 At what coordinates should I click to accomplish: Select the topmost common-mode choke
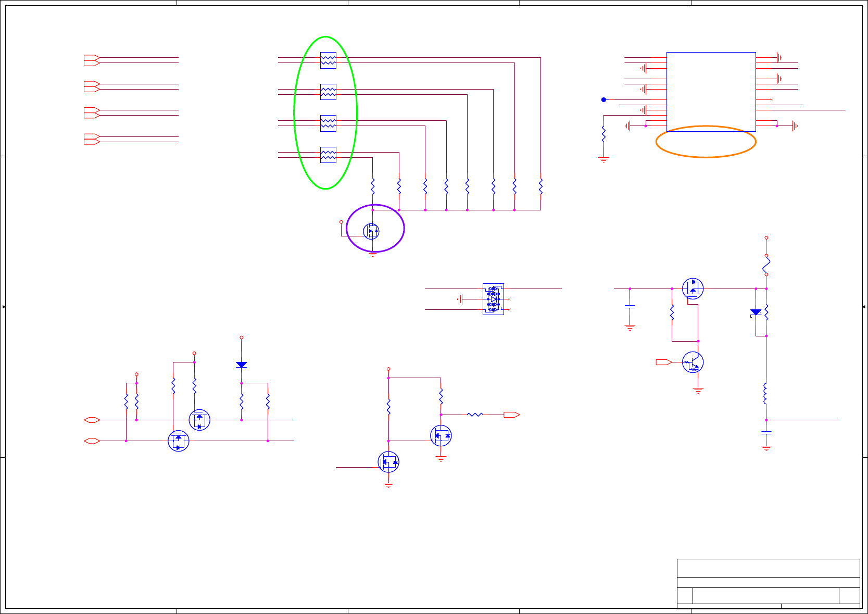[x=328, y=60]
